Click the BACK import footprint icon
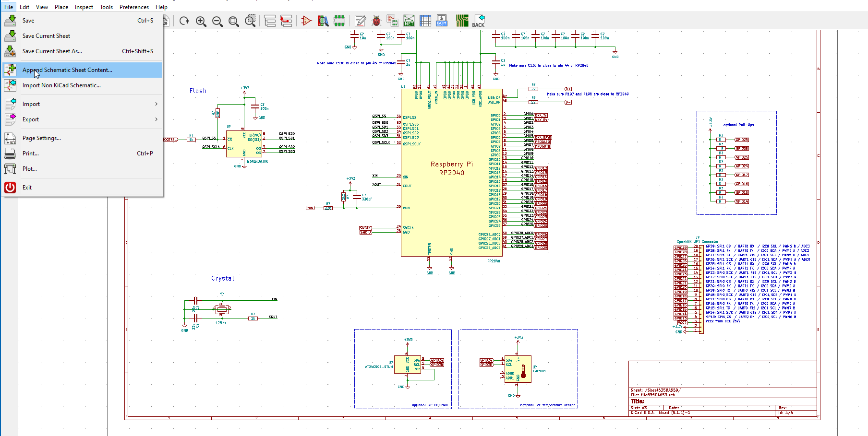 coord(479,21)
